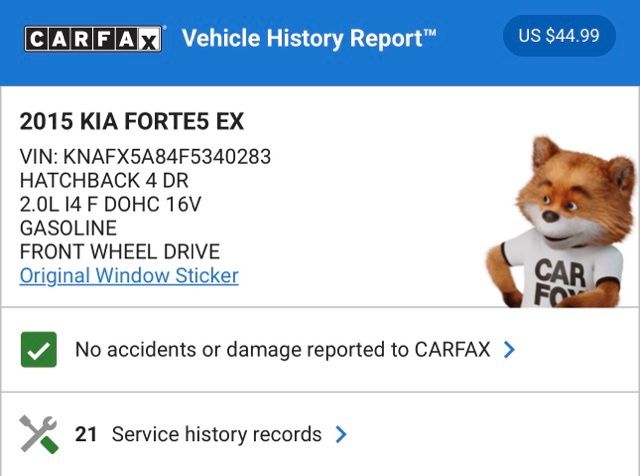Click the HATCHBACK 4 DR body style line
This screenshot has height=476, width=640.
104,181
